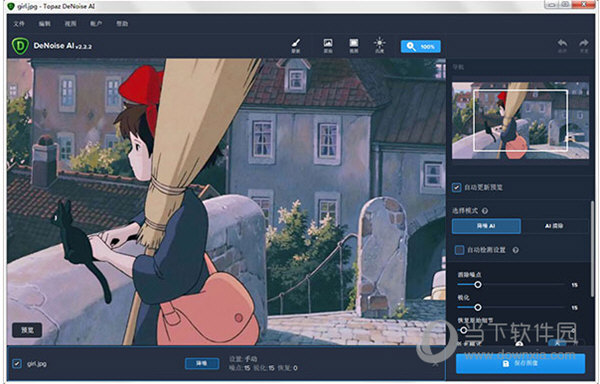Click the sharpen value 15
This screenshot has height=384, width=600.
(574, 308)
